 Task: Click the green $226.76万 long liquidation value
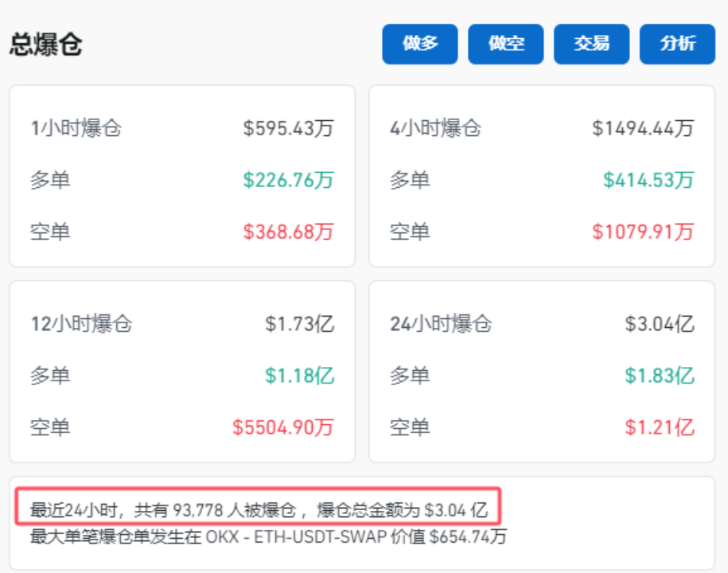tap(290, 180)
